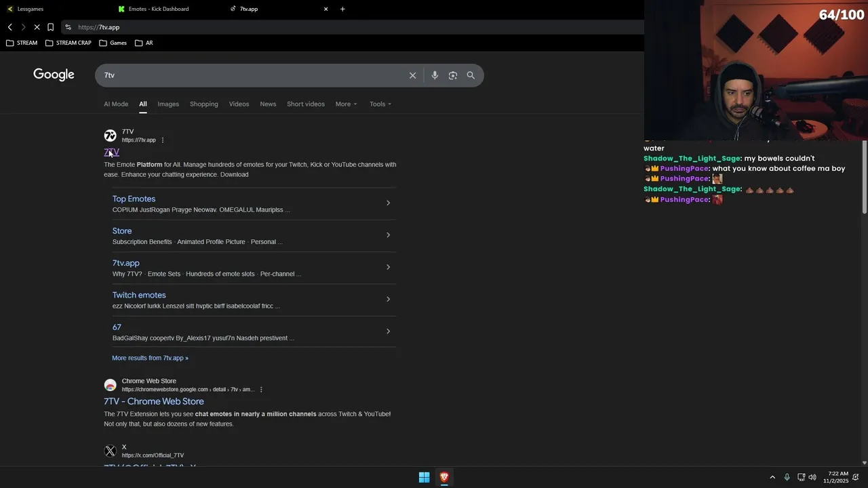Open the Store sitelink
The height and width of the screenshot is (488, 868).
pos(122,231)
